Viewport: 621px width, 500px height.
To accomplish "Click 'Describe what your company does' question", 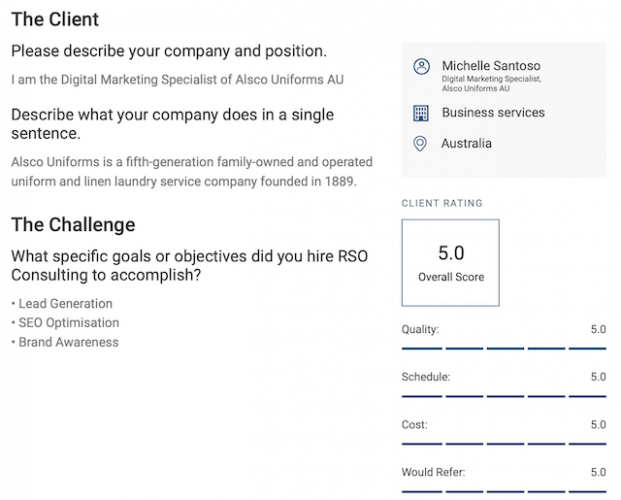I will [x=173, y=124].
